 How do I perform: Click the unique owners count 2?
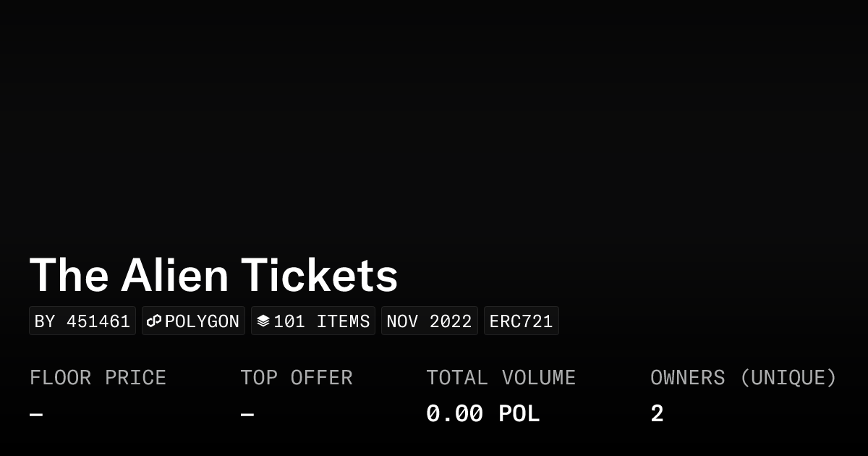click(x=657, y=414)
